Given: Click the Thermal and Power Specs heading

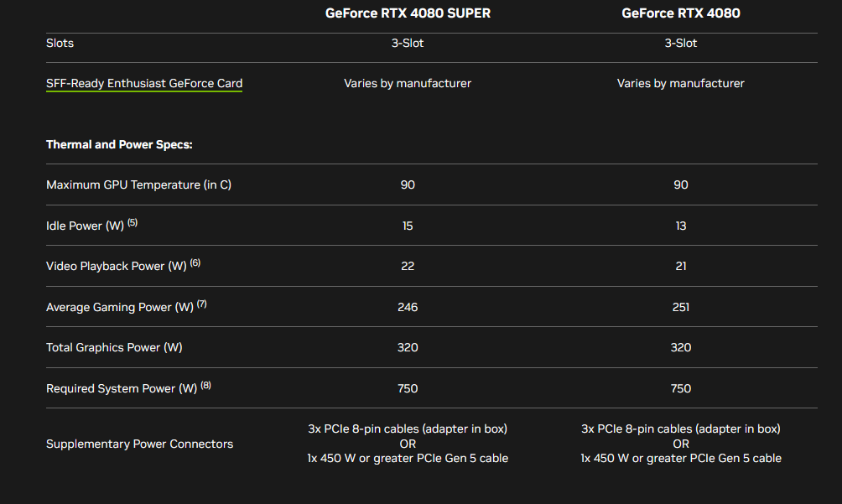Looking at the screenshot, I should (119, 144).
